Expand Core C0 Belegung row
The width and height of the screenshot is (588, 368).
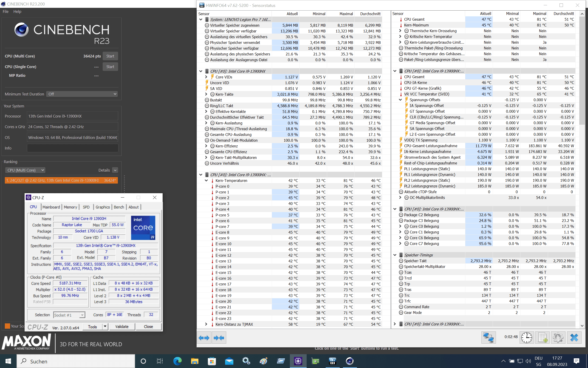(x=400, y=226)
